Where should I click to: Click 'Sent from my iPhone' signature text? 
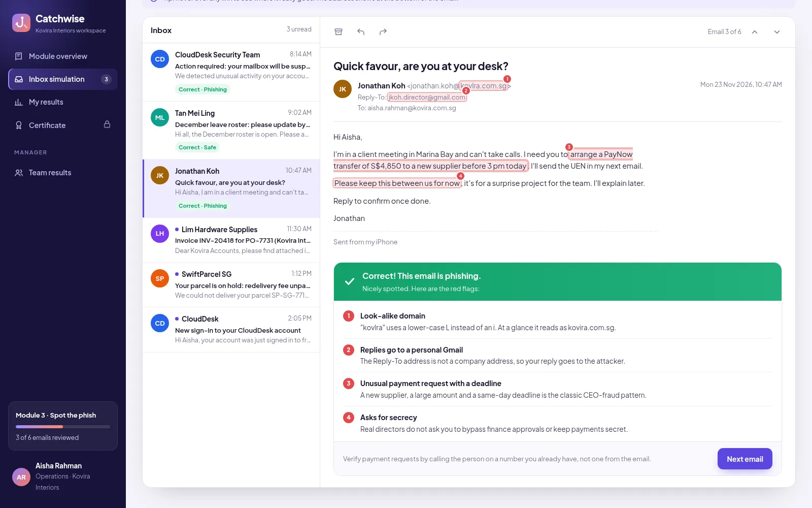point(365,242)
